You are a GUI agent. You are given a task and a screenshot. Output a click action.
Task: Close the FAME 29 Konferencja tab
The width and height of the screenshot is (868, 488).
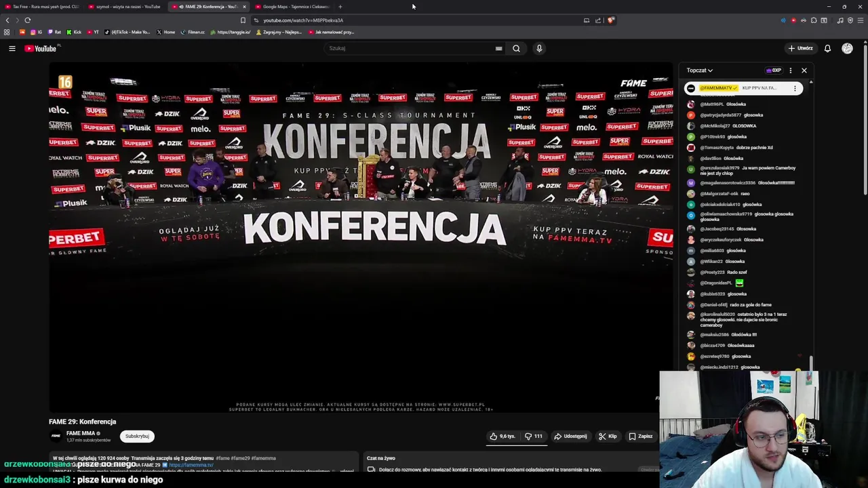click(x=244, y=7)
